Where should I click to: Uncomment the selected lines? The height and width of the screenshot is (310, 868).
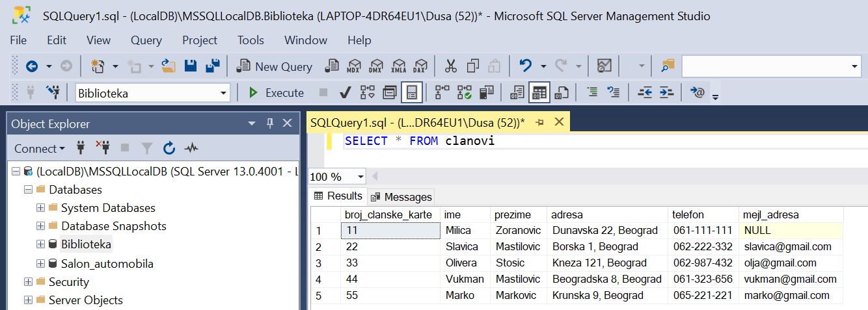pyautogui.click(x=614, y=93)
